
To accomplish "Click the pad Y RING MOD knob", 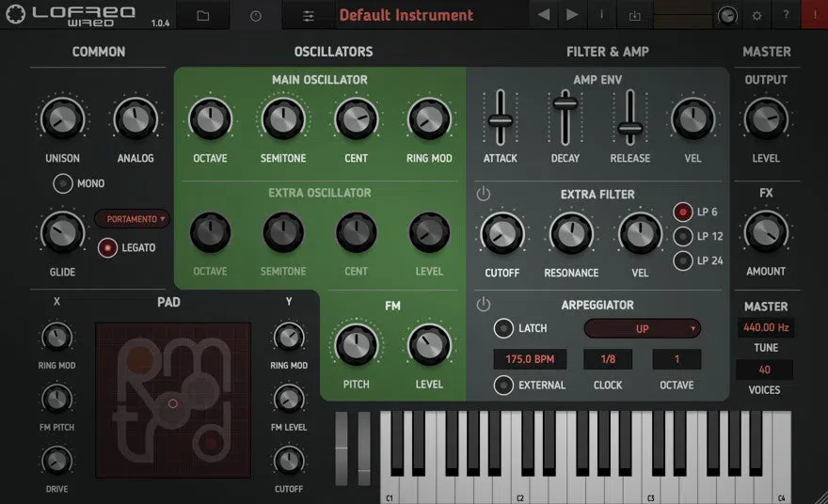I will [289, 338].
